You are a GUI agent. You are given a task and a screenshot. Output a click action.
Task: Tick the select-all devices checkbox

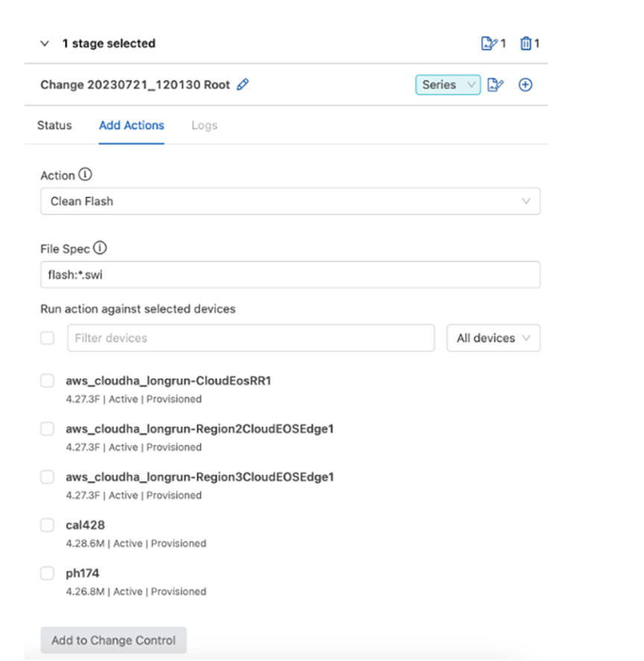coord(47,338)
